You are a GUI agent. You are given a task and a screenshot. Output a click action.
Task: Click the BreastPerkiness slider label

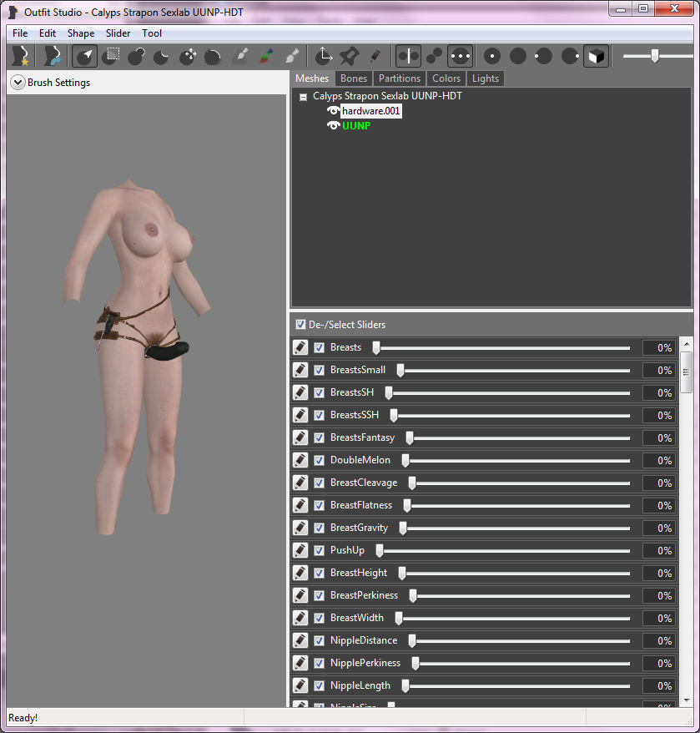[x=364, y=595]
